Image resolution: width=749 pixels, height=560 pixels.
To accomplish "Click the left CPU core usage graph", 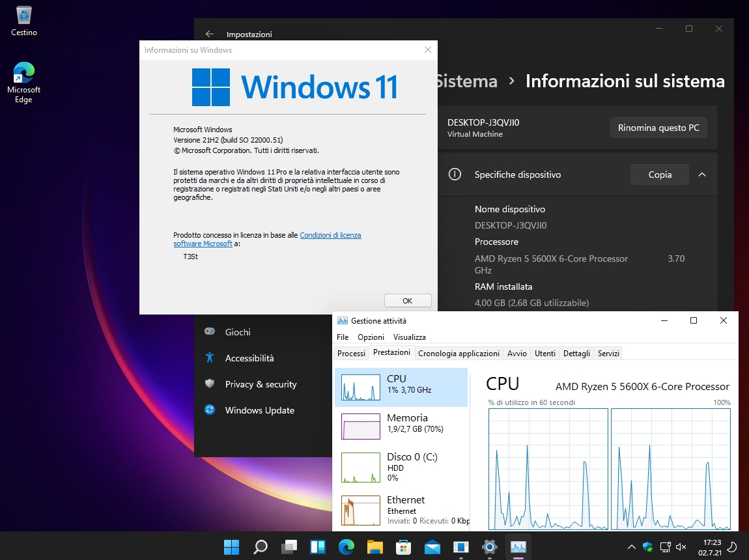I will 548,469.
